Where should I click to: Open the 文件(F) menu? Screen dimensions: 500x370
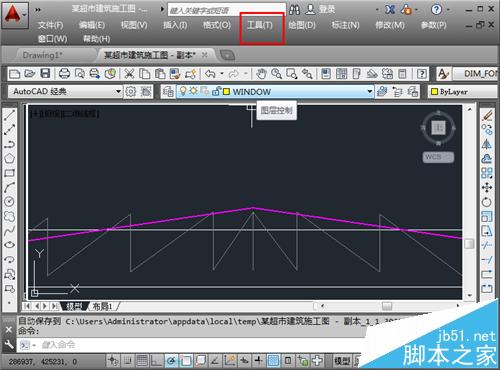coord(51,25)
